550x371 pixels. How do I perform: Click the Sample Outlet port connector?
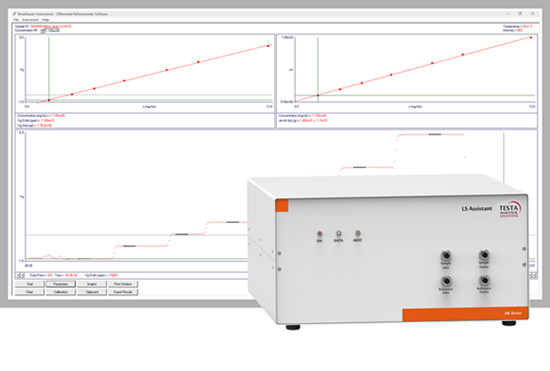(x=484, y=254)
